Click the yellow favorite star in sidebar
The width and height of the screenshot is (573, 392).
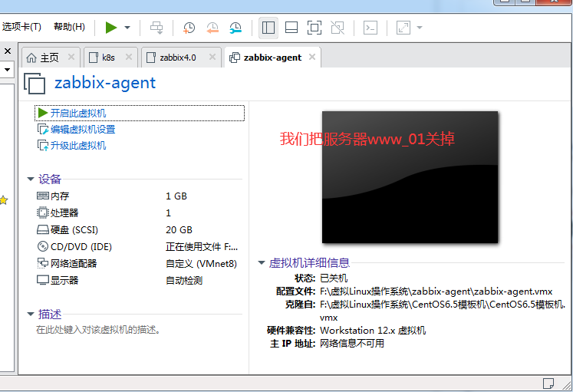point(4,200)
